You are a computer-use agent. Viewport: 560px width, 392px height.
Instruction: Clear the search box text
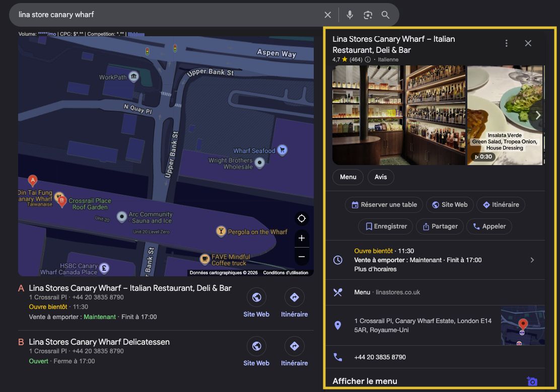click(x=327, y=15)
